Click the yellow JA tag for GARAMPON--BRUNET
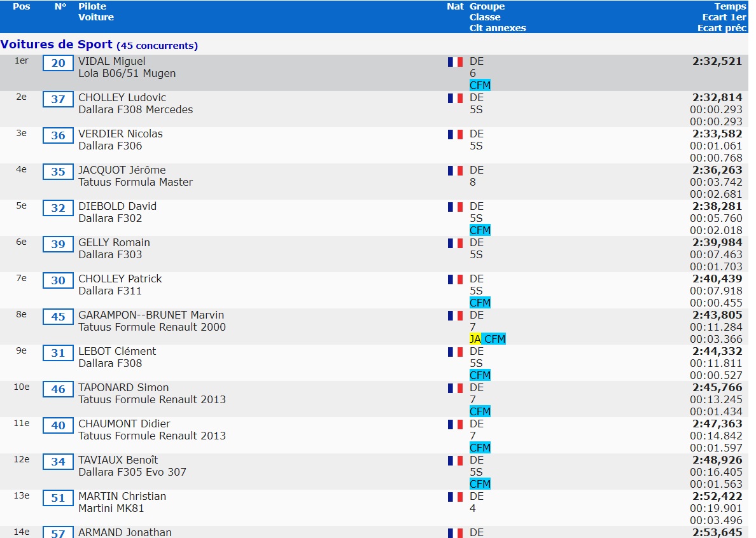This screenshot has width=756, height=538. [x=475, y=339]
